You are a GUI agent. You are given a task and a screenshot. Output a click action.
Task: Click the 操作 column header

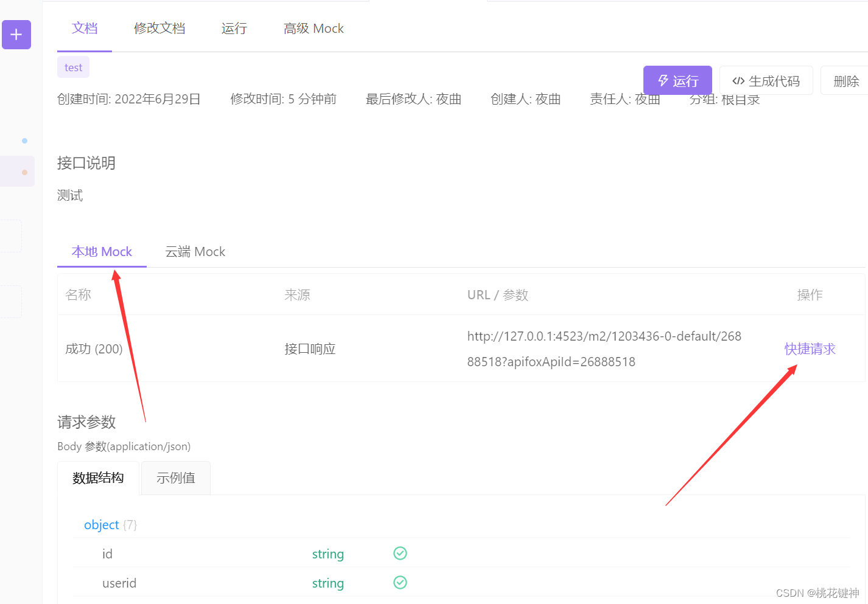[810, 295]
